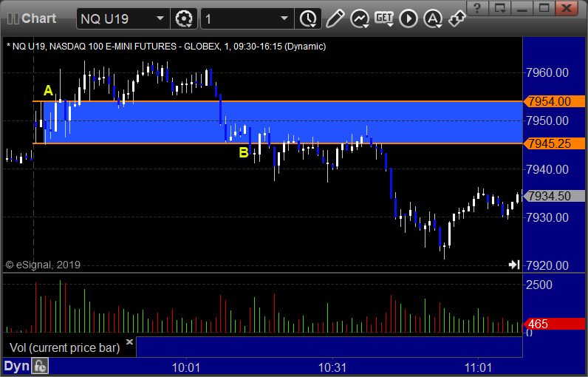Click the question mark help button
This screenshot has height=377, width=588.
click(x=477, y=8)
